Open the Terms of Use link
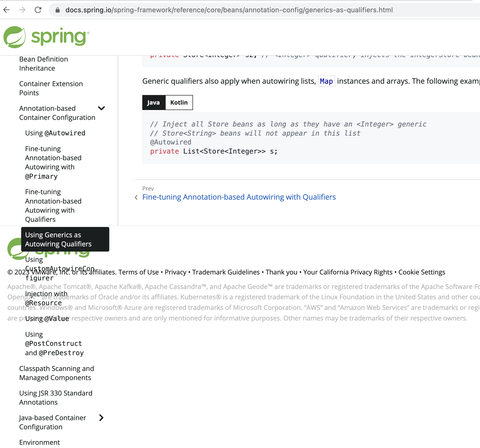This screenshot has width=480, height=448. coord(139,272)
